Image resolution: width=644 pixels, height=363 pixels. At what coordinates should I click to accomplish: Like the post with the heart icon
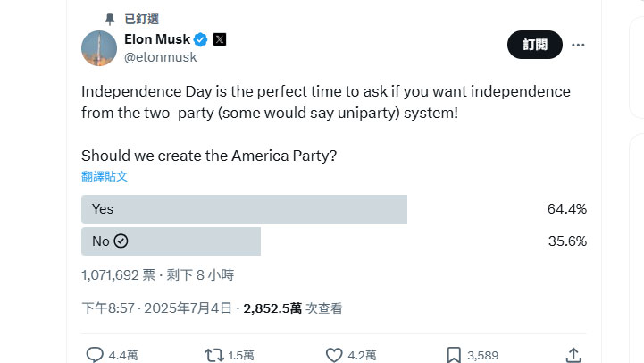[x=334, y=355]
